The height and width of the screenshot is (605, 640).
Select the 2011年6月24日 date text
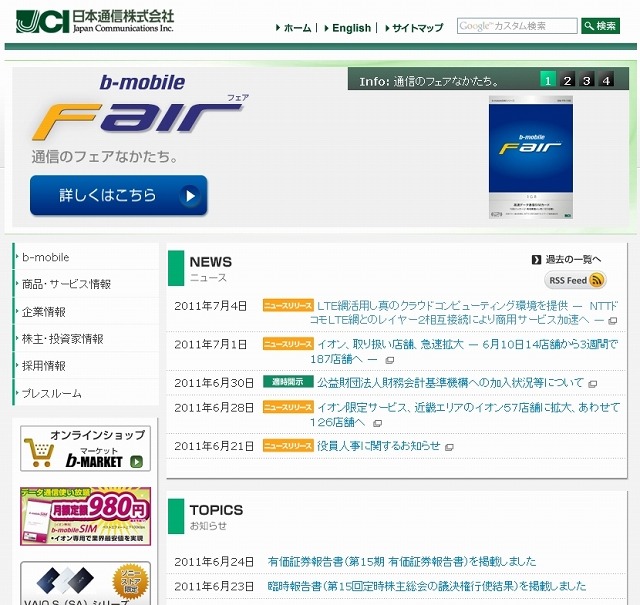[x=214, y=562]
